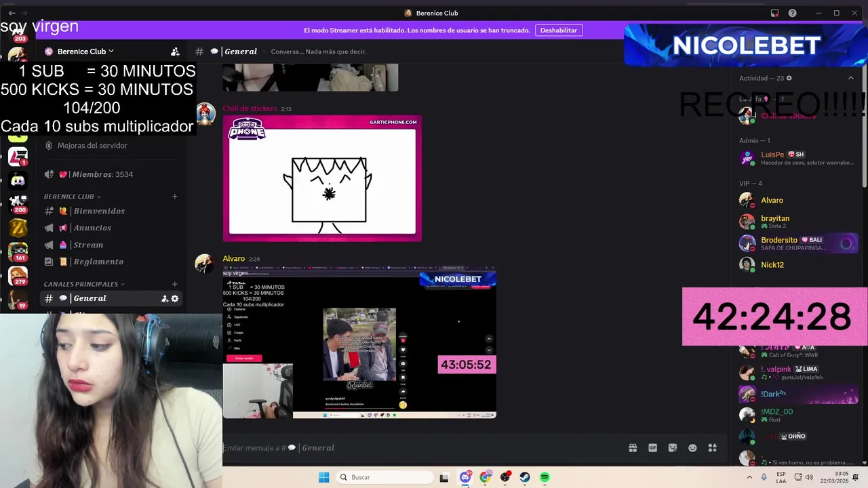This screenshot has width=868, height=488.
Task: Open the Reglamento channel
Action: (x=112, y=262)
